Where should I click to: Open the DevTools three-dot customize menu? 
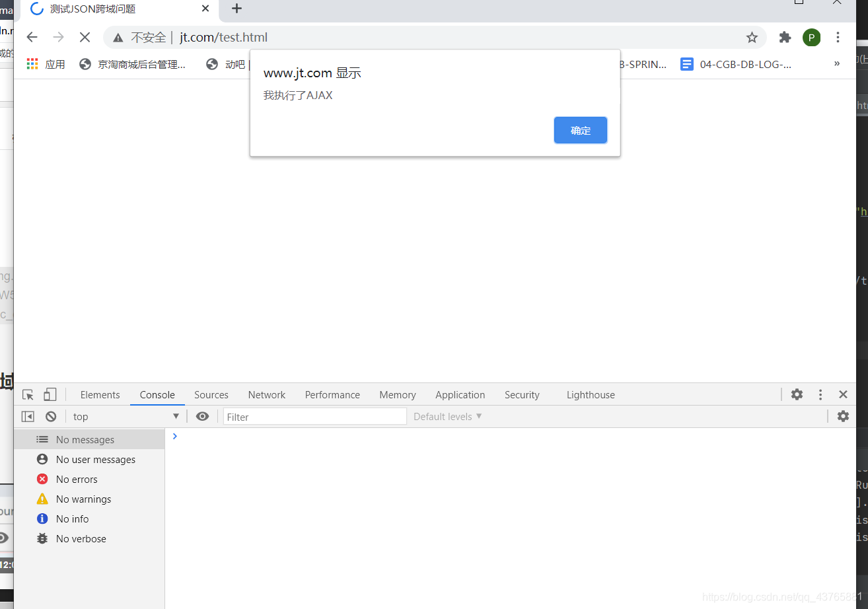point(820,394)
